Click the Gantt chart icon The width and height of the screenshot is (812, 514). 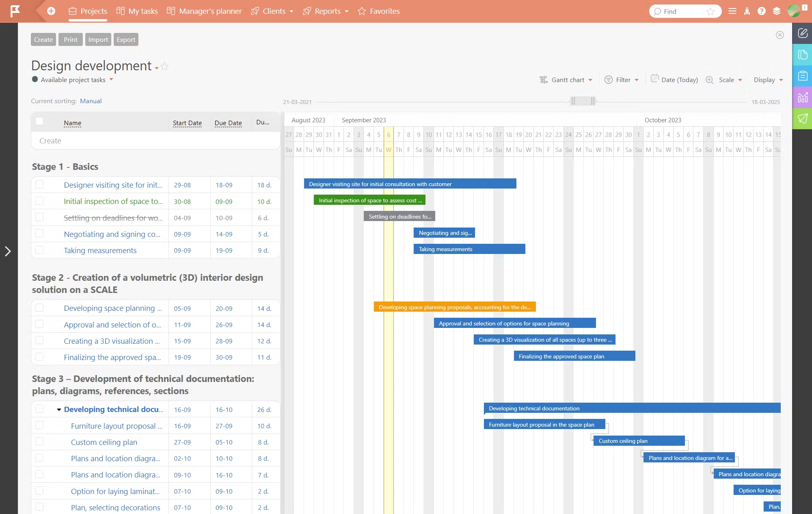[x=542, y=80]
